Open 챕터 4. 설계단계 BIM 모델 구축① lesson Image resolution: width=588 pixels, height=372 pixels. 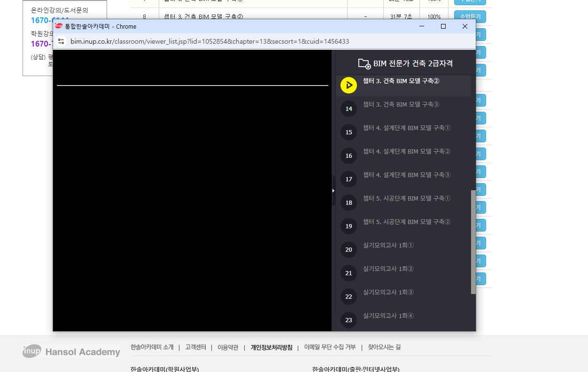tap(407, 128)
